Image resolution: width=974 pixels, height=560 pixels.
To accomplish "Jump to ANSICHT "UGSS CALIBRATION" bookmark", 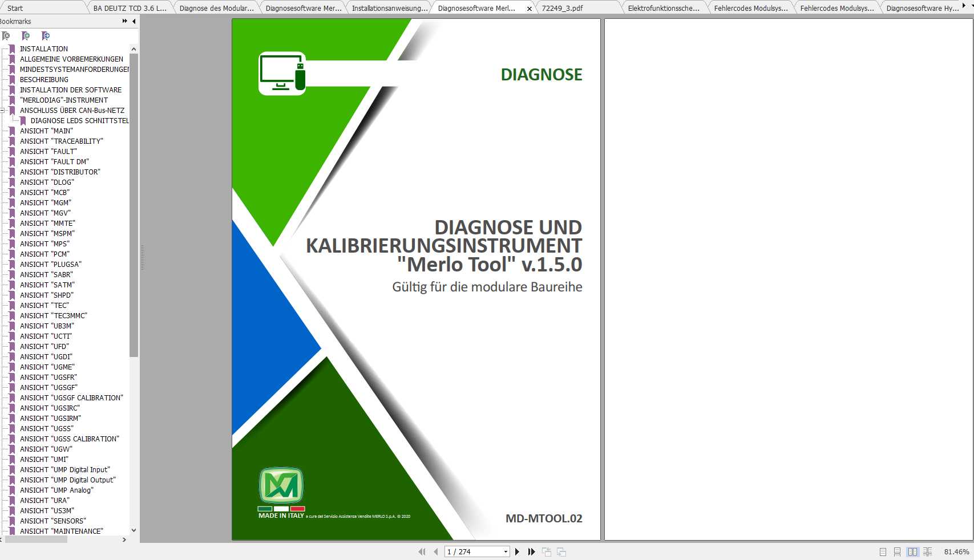I will coord(70,439).
